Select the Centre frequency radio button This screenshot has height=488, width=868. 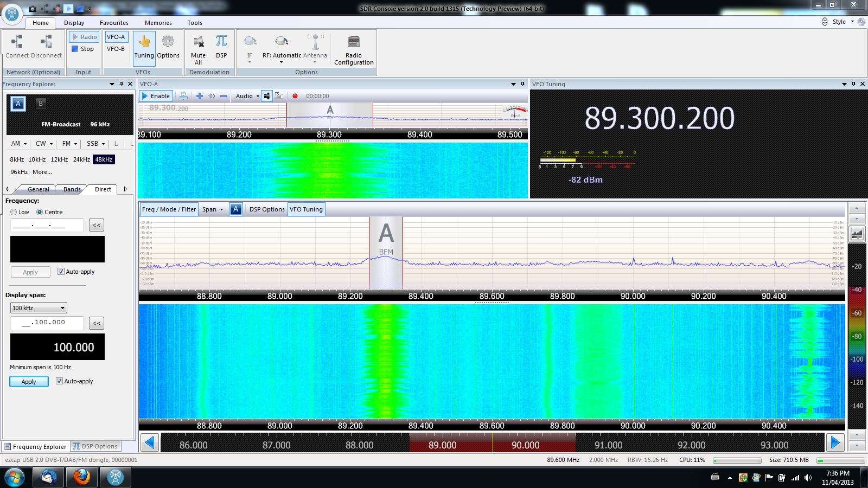pos(40,212)
